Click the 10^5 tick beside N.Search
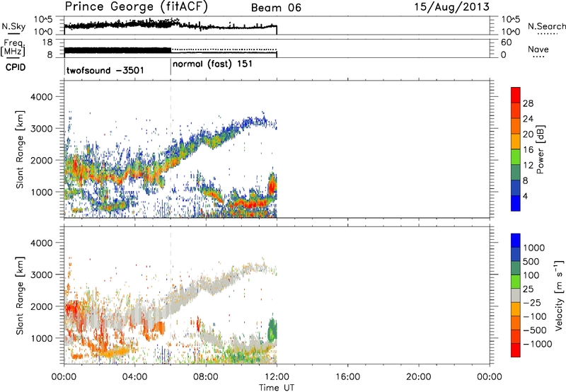This screenshot has width=566, height=392. 511,20
